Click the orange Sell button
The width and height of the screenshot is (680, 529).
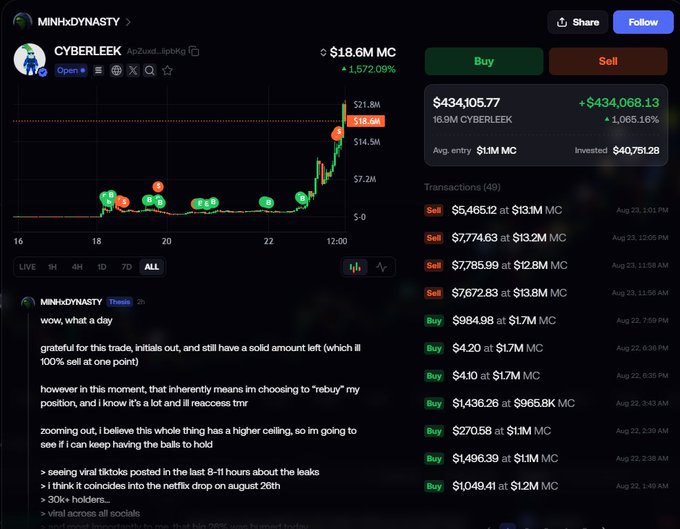tap(608, 61)
